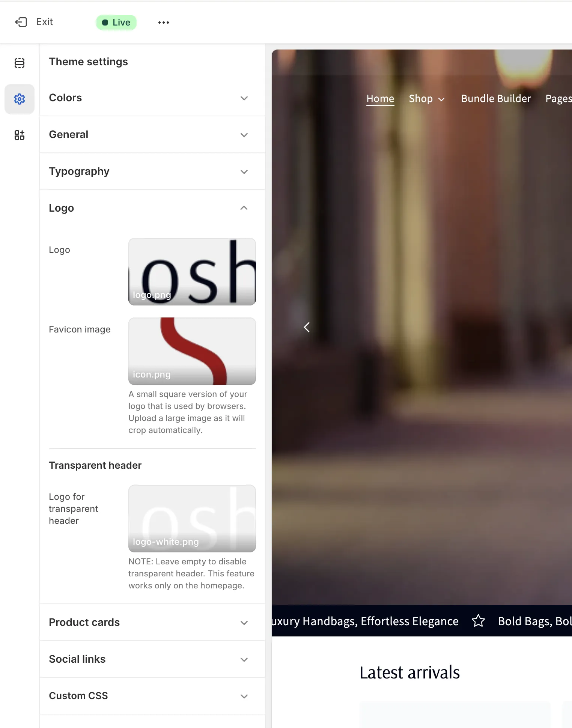
Task: Click the three-dot more actions icon
Action: 164,23
